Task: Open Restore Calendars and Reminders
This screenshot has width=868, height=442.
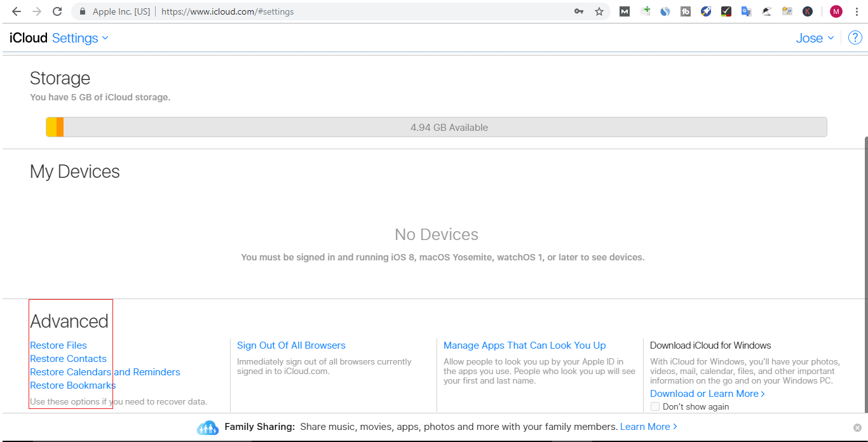Action: click(x=105, y=372)
